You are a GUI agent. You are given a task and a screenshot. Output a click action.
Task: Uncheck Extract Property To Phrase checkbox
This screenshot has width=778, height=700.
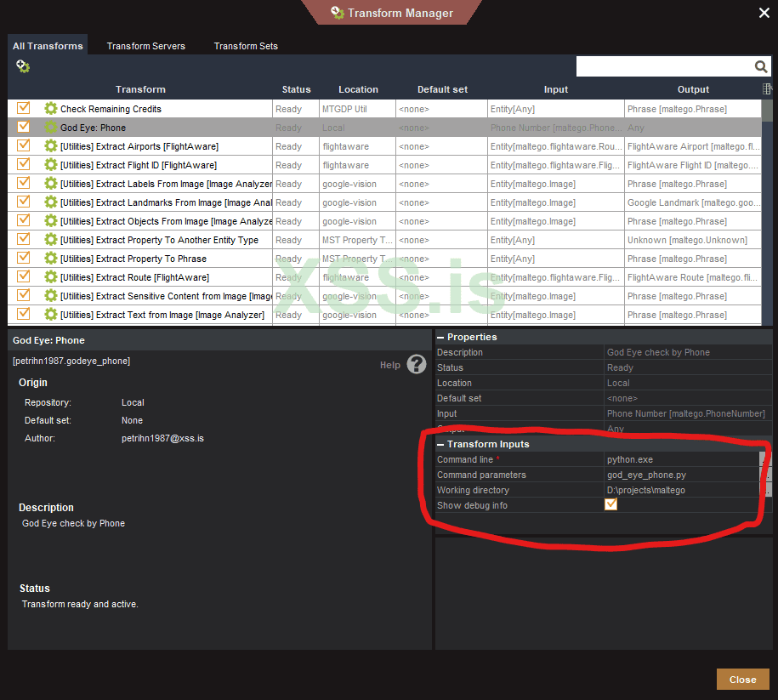[23, 258]
